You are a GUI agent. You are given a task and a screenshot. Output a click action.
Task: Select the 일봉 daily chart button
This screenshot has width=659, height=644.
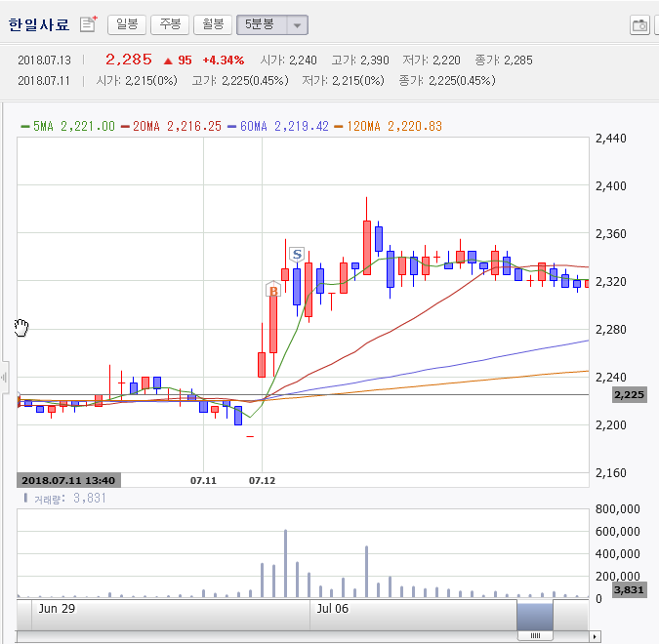click(127, 24)
